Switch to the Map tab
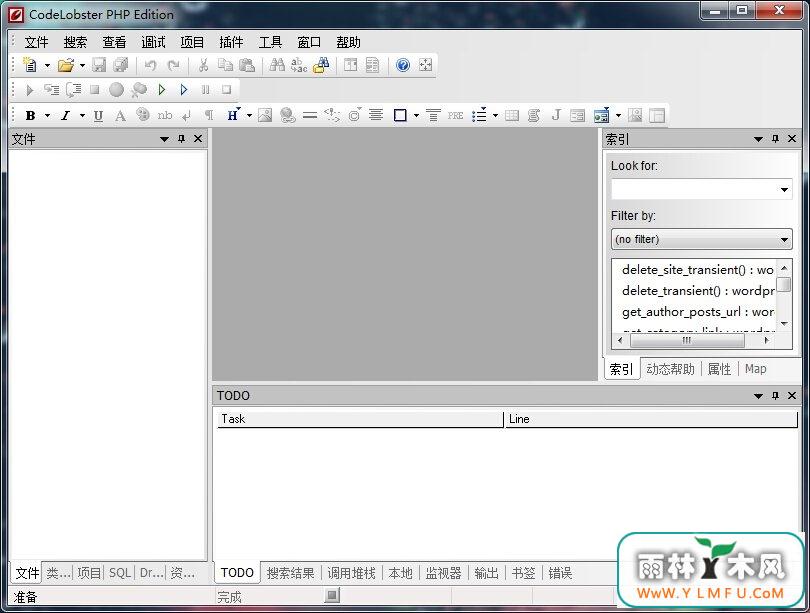This screenshot has height=613, width=810. (x=755, y=369)
